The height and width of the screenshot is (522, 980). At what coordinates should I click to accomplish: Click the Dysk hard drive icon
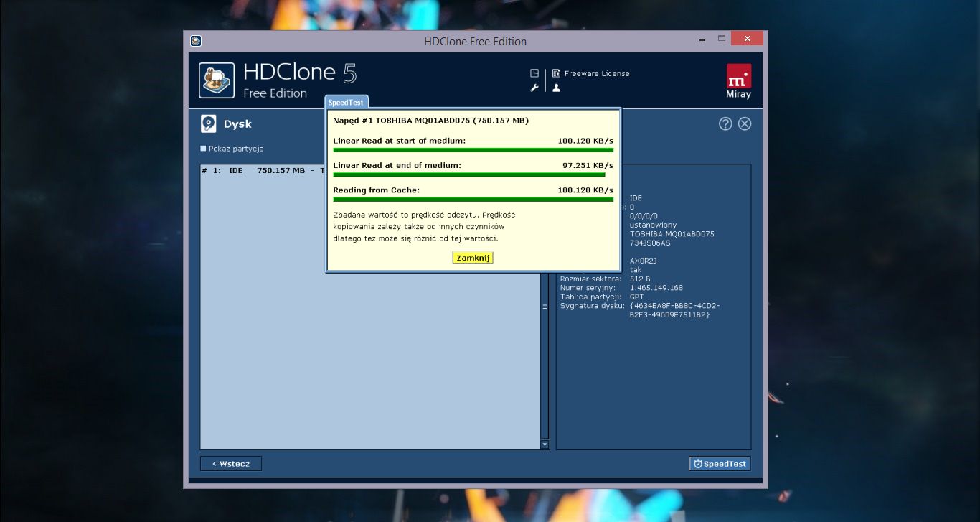point(208,123)
